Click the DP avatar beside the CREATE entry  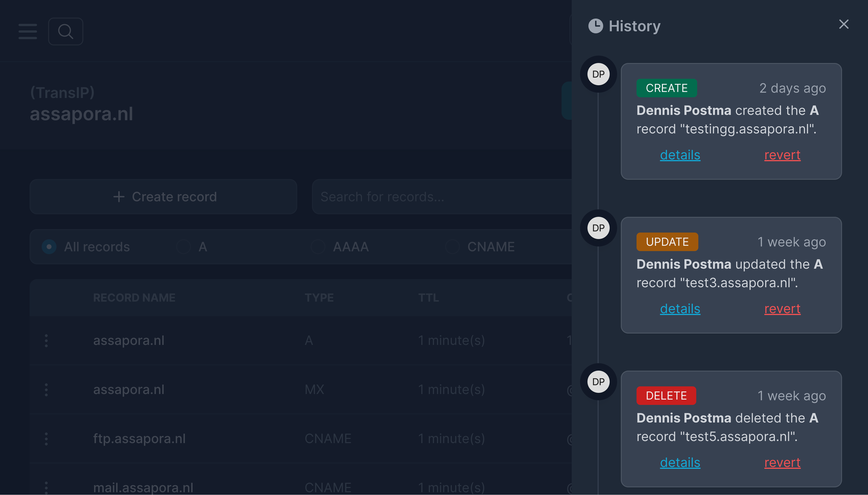(x=598, y=74)
